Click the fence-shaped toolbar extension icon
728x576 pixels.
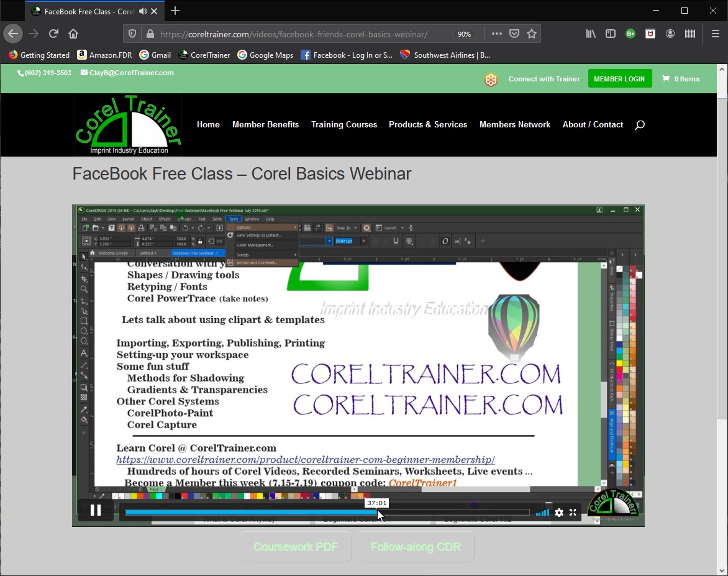[x=690, y=34]
